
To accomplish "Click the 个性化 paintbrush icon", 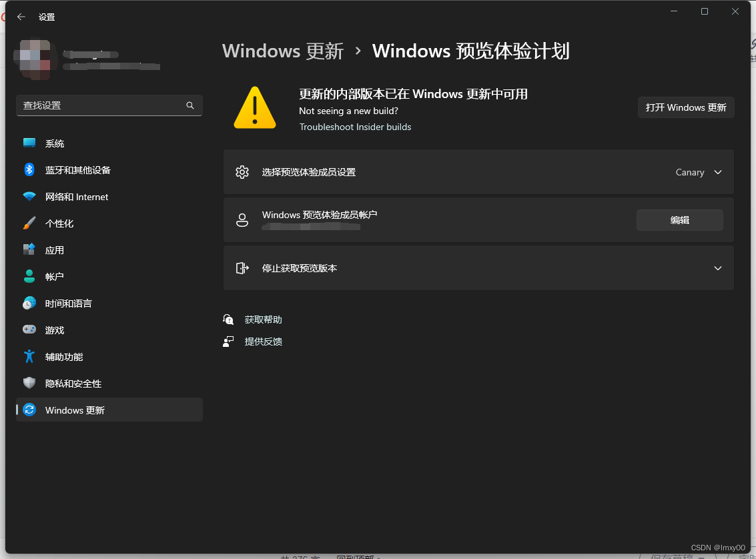I will click(x=29, y=223).
